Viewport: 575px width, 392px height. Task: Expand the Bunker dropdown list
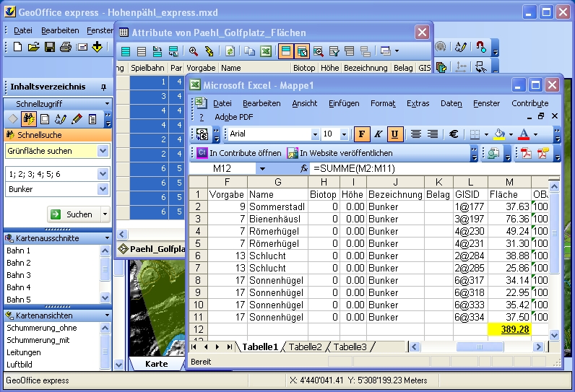pos(103,189)
